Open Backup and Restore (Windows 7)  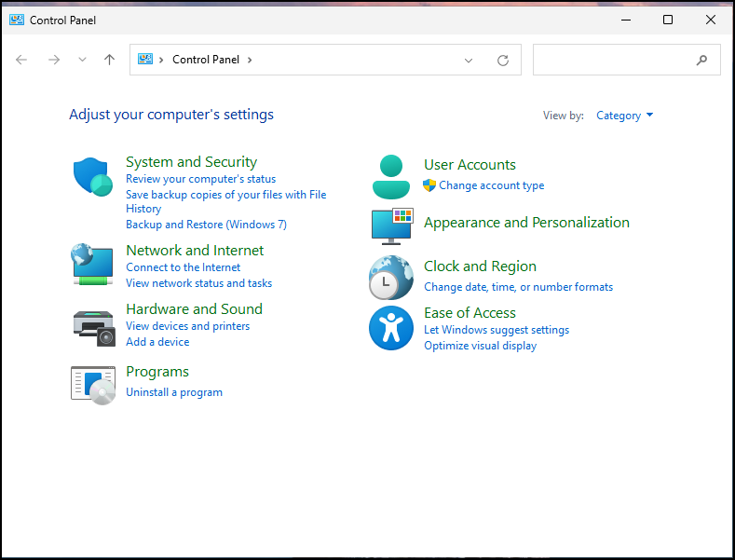[x=206, y=225]
